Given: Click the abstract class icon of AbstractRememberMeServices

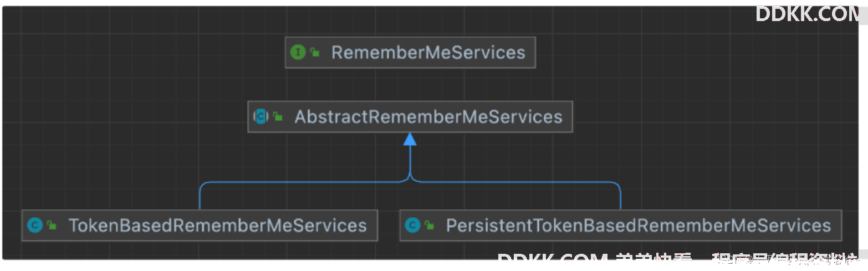Looking at the screenshot, I should click(x=261, y=116).
